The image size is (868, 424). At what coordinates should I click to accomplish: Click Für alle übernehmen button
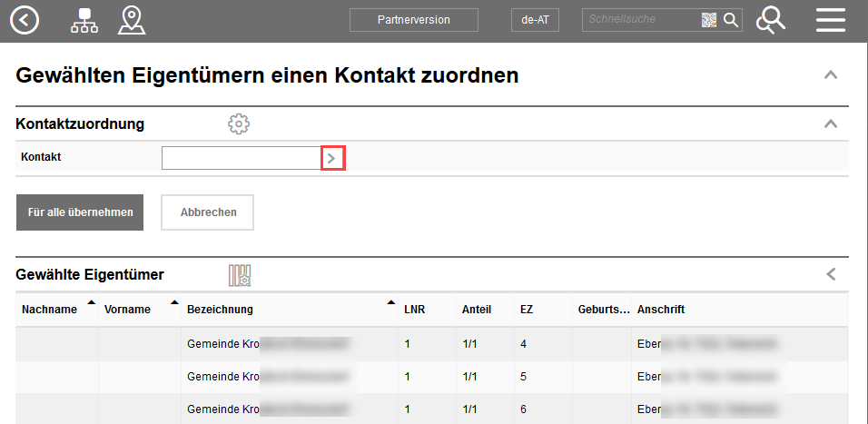point(80,212)
